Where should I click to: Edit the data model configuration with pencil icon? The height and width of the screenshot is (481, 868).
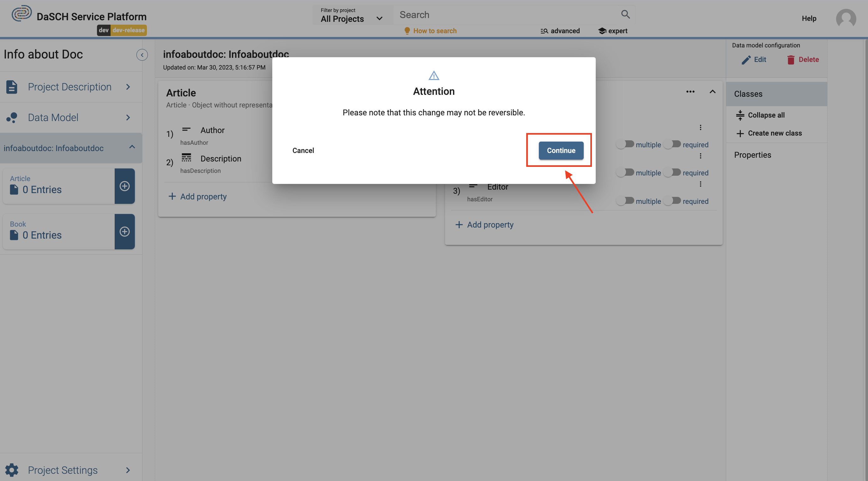pos(746,59)
